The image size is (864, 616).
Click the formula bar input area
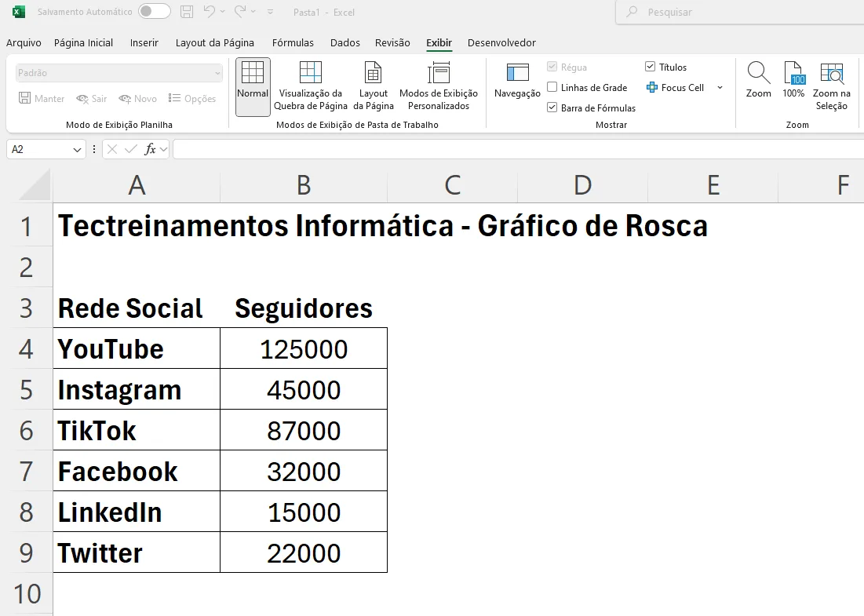pyautogui.click(x=518, y=149)
